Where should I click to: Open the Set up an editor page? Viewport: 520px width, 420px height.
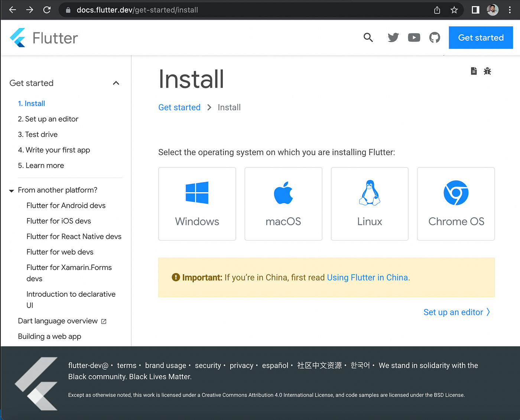(x=453, y=312)
